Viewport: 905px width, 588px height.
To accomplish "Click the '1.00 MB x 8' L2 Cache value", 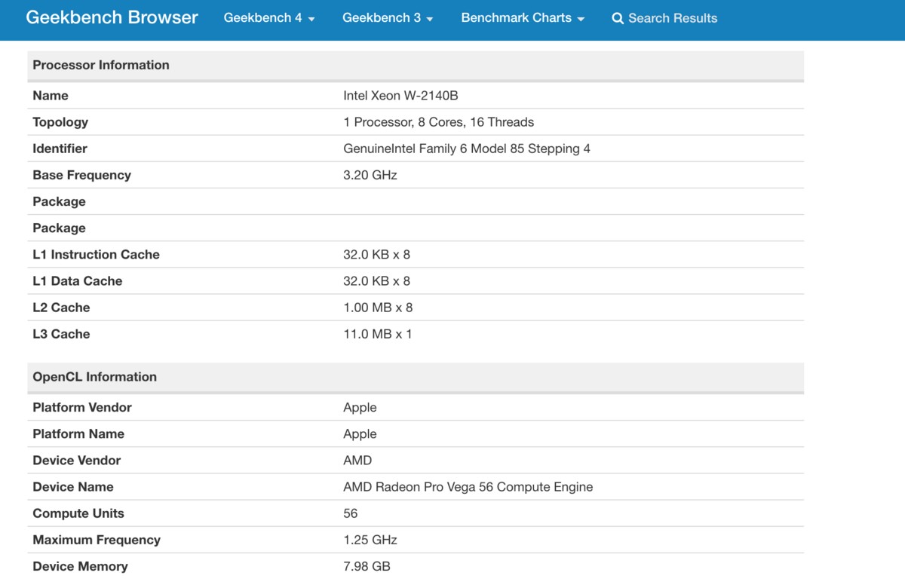I will [378, 308].
